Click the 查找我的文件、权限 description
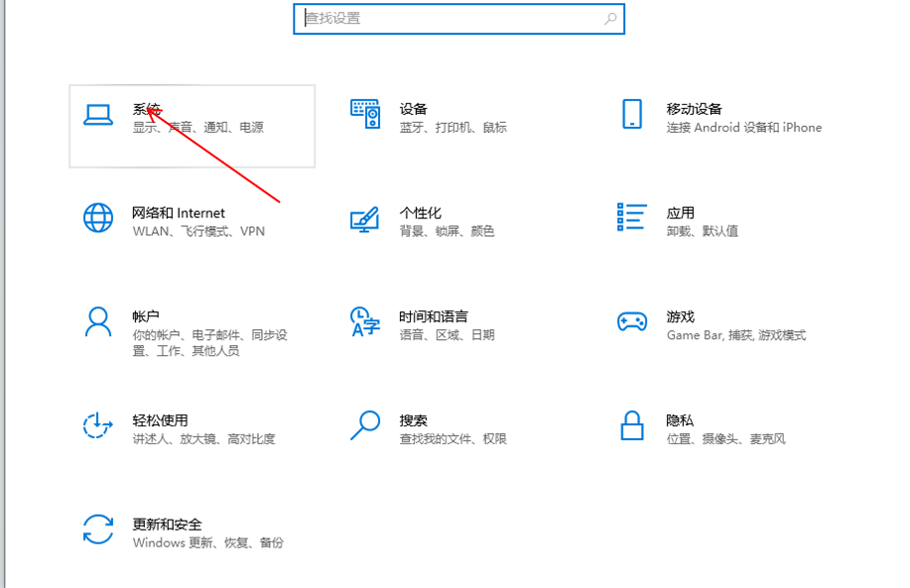 point(454,439)
